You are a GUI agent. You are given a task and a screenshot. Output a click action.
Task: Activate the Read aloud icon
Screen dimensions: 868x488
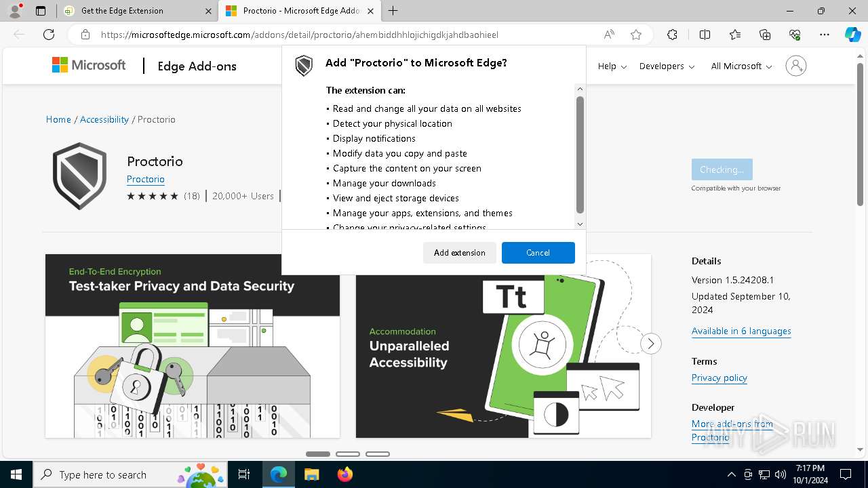pyautogui.click(x=609, y=35)
